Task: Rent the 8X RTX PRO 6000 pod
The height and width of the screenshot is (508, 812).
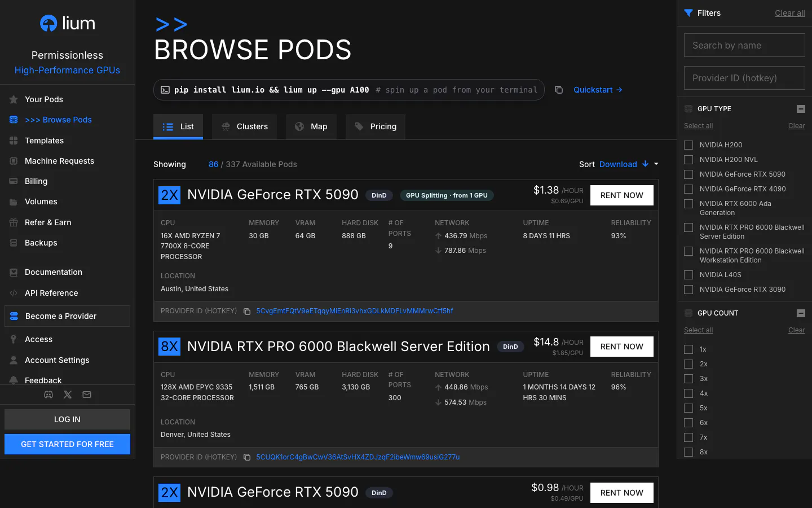Action: tap(622, 347)
